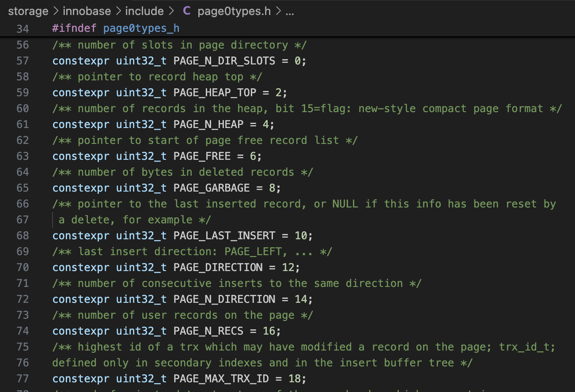Open the include breadcrumb folder
Image resolution: width=575 pixels, height=392 pixels.
click(x=144, y=11)
